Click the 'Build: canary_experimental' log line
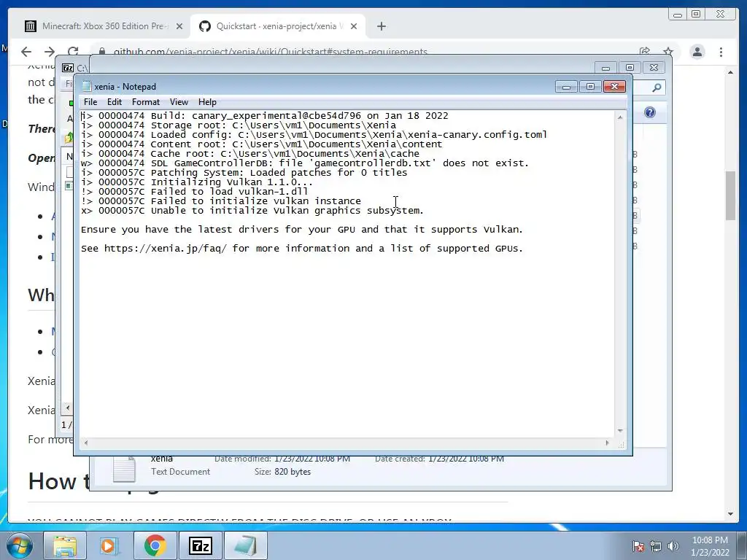Screen dimensions: 747x560 point(264,116)
